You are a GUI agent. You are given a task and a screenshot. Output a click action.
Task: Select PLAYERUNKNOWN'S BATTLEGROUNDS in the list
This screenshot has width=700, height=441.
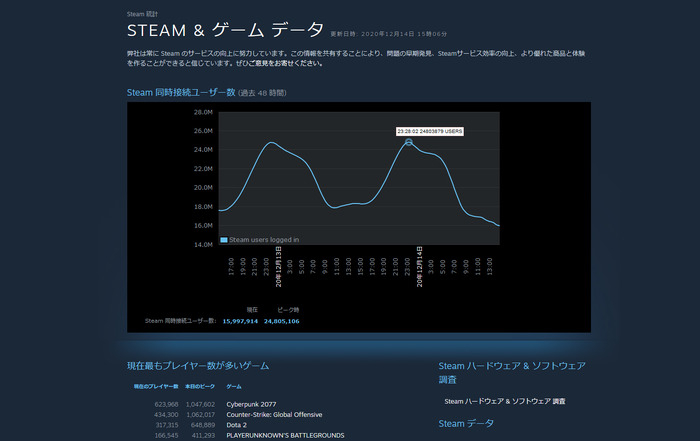click(285, 435)
